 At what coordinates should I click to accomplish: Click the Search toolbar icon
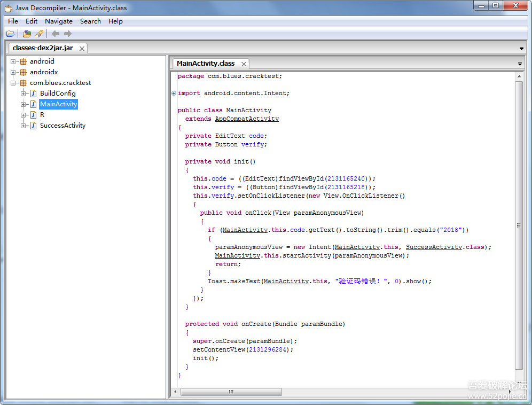pos(39,34)
